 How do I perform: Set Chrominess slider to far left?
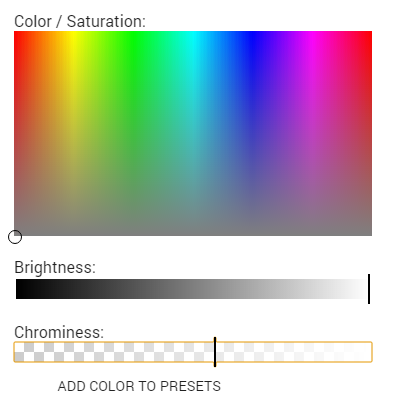[15, 352]
